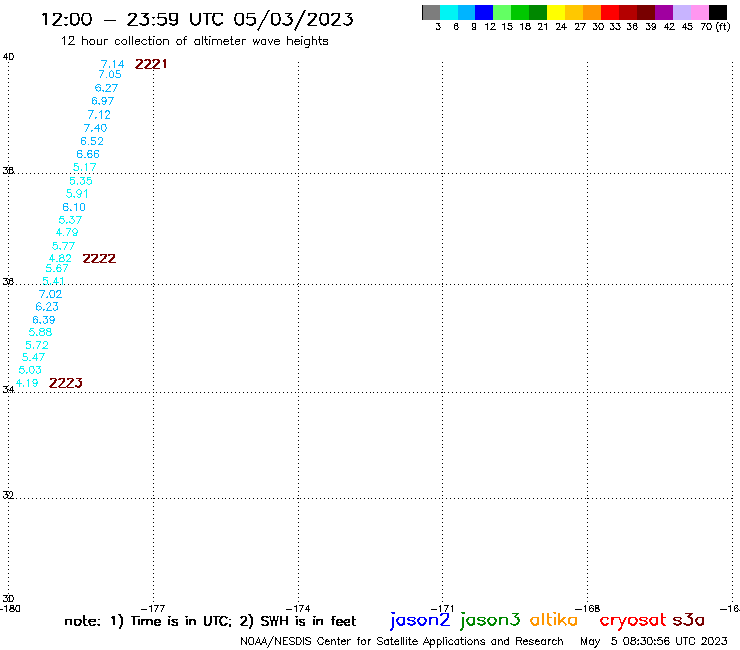The width and height of the screenshot is (740, 650).
Task: Select the jason3 satellite label
Action: click(x=490, y=620)
